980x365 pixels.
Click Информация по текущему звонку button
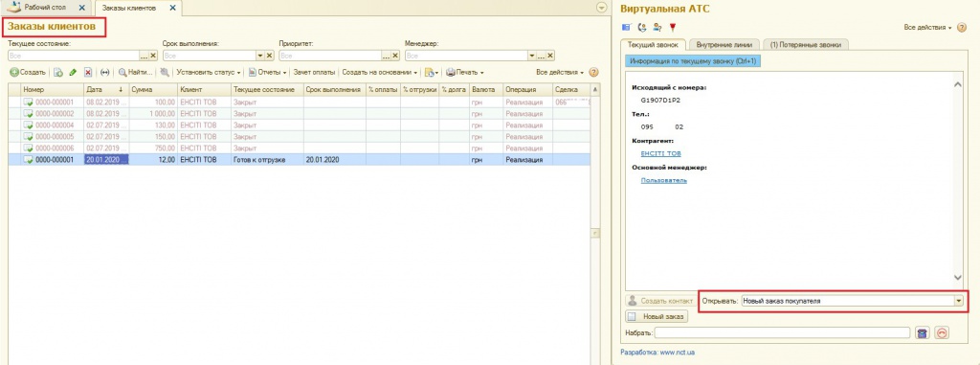693,62
